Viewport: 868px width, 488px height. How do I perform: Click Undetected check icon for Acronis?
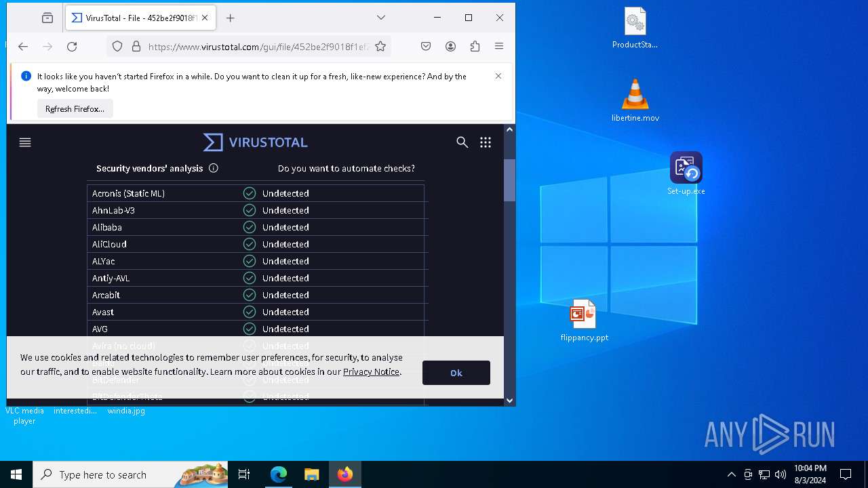[x=250, y=193]
